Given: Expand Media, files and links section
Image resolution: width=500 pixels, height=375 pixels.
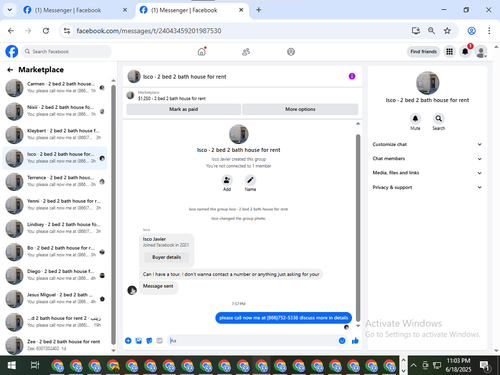Looking at the screenshot, I should pos(427,173).
